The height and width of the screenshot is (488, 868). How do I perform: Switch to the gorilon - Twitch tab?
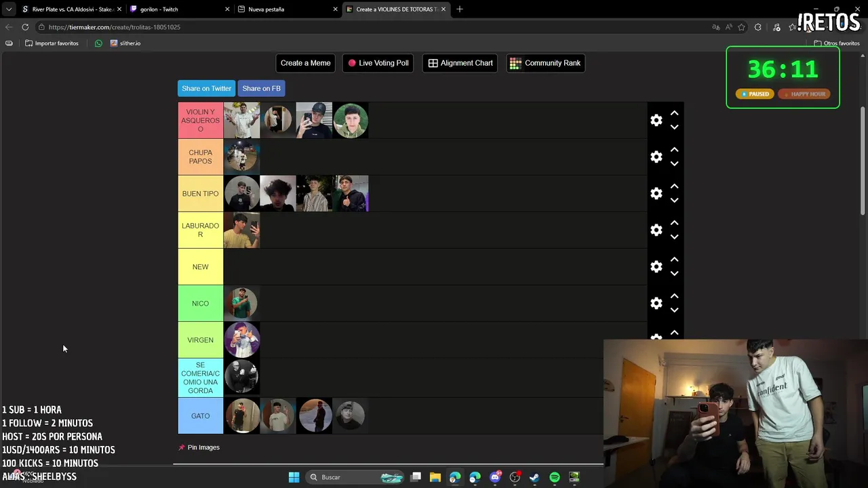click(x=179, y=9)
